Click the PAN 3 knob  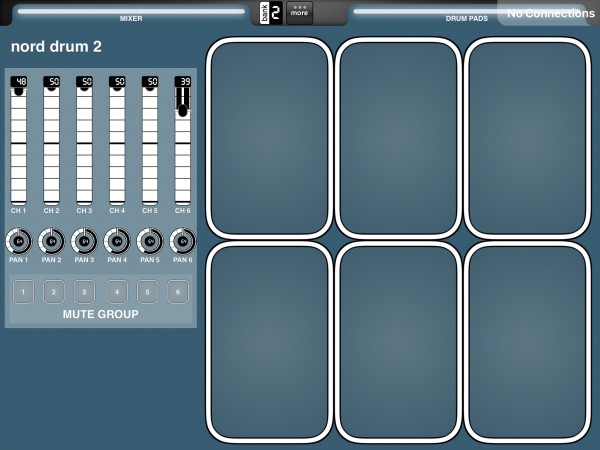tap(84, 241)
